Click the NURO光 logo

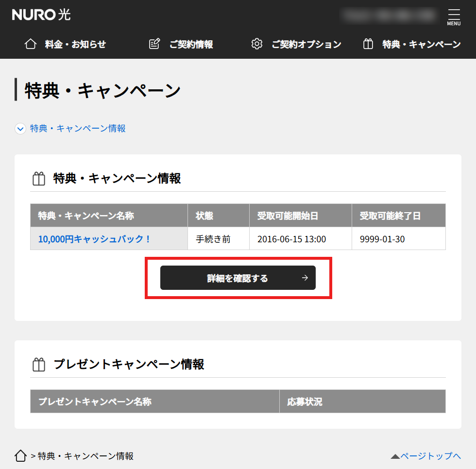tap(41, 15)
